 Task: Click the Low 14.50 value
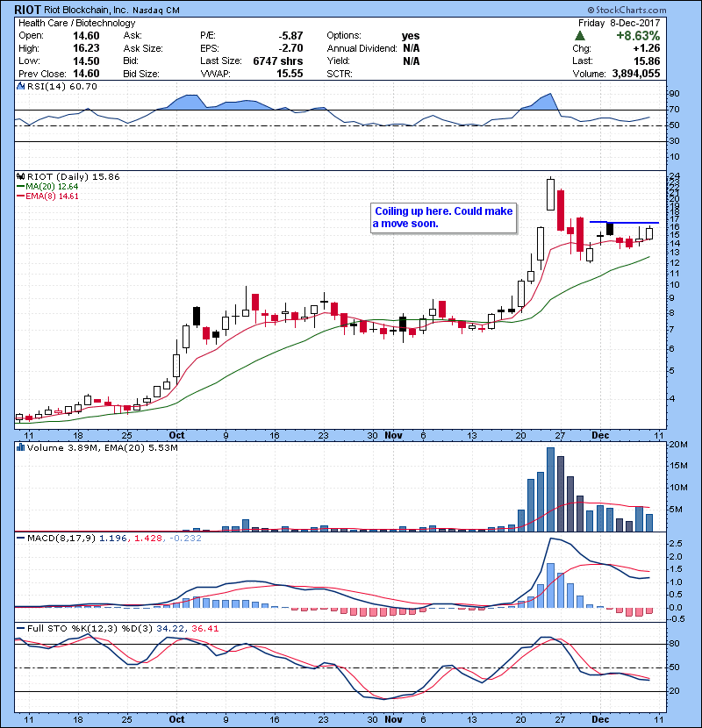click(x=86, y=61)
